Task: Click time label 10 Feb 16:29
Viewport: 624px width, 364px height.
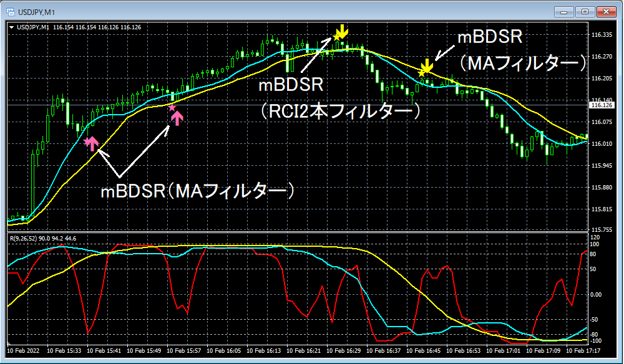Action: click(x=344, y=351)
